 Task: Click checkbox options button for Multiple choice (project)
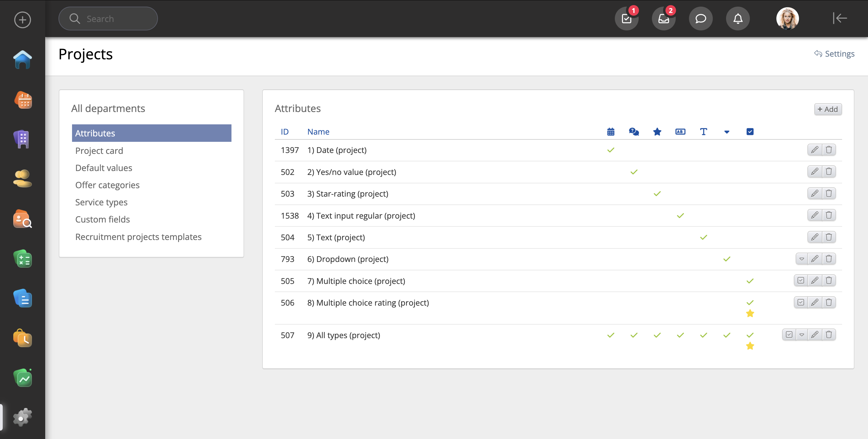click(800, 280)
